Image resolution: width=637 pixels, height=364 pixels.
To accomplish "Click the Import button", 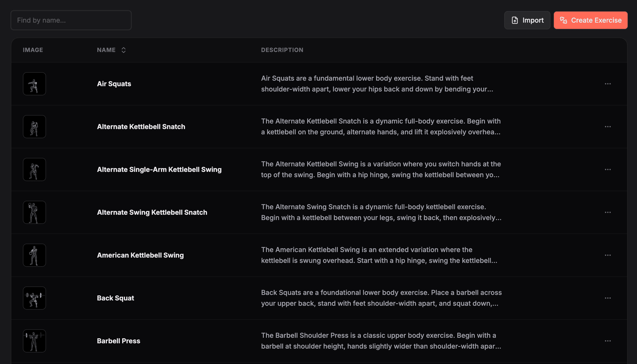I will point(527,20).
